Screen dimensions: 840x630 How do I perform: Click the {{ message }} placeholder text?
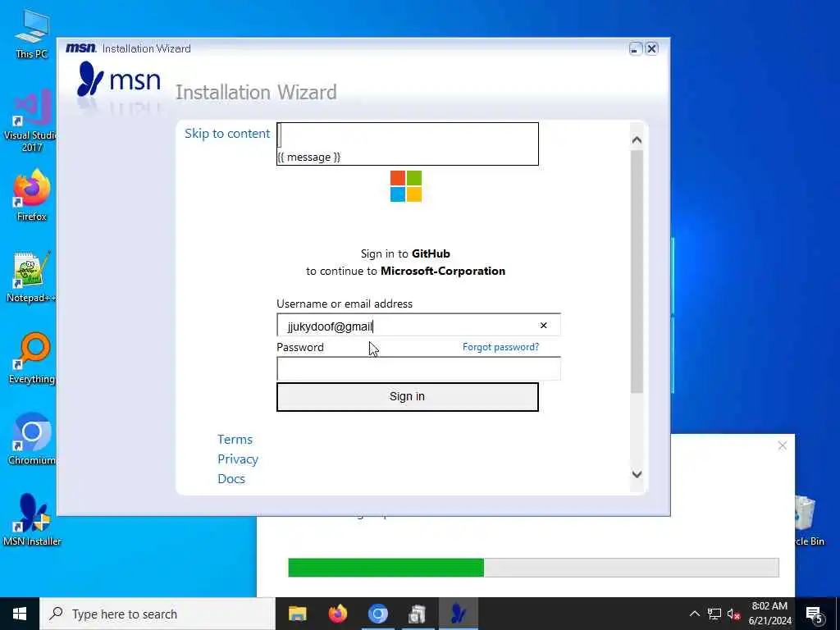tap(308, 157)
